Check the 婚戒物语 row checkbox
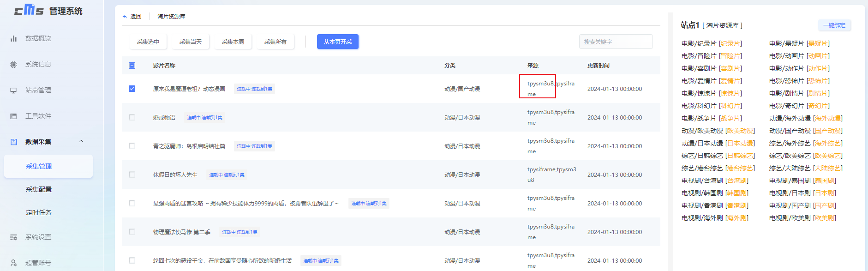The image size is (868, 271). (x=132, y=117)
